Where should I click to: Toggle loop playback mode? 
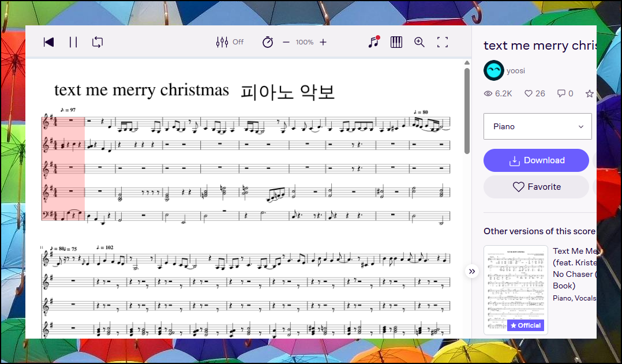98,42
